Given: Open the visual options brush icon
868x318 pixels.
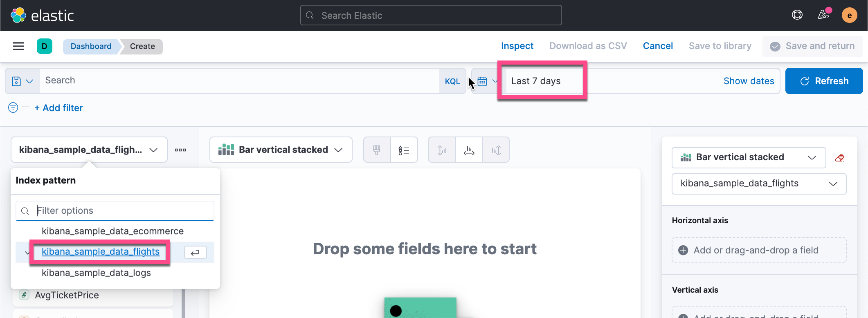Looking at the screenshot, I should pyautogui.click(x=377, y=150).
